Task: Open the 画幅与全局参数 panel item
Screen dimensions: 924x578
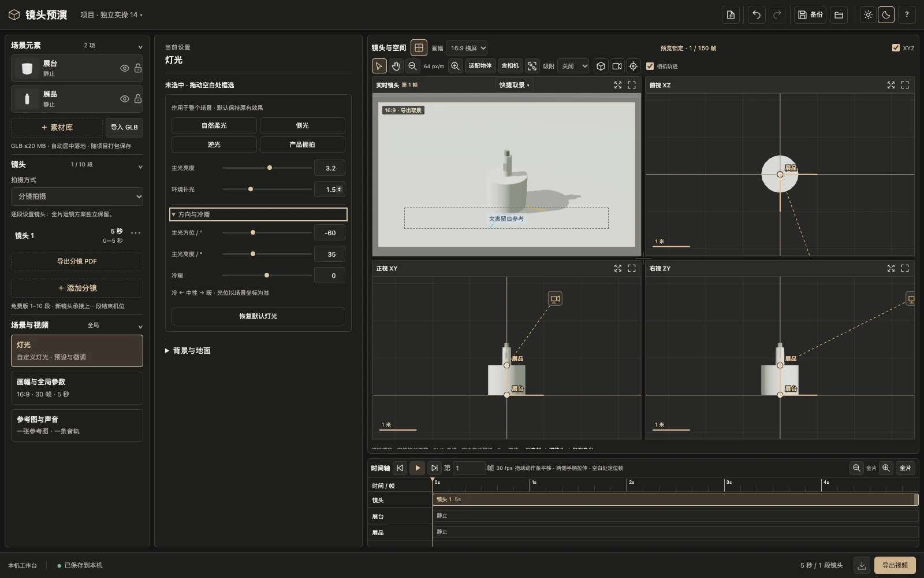Action: [77, 388]
